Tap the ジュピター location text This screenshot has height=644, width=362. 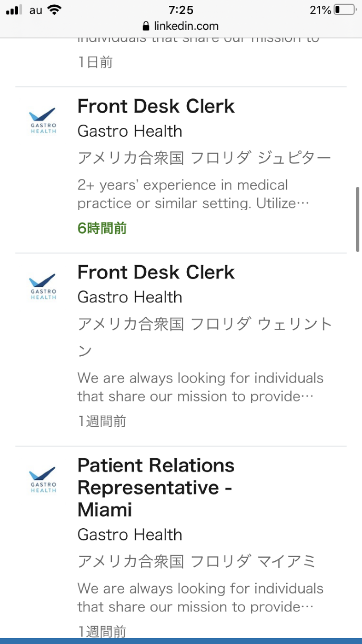click(x=295, y=158)
